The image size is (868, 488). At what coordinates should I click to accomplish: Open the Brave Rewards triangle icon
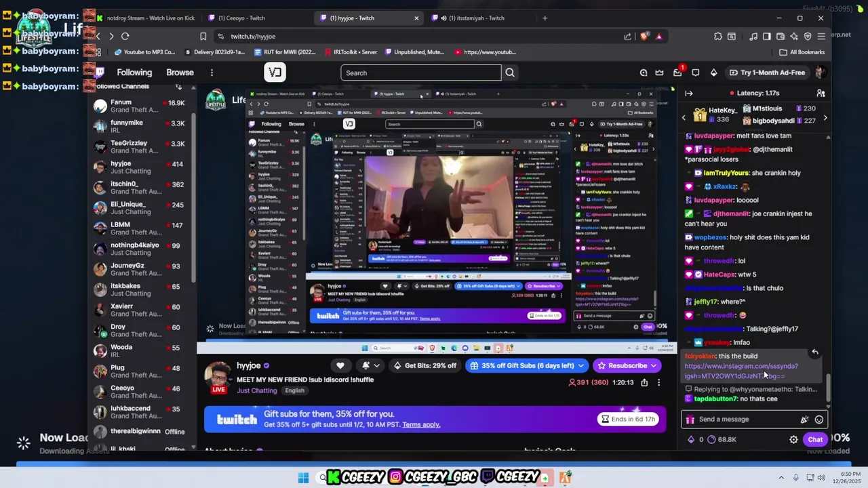coord(658,36)
